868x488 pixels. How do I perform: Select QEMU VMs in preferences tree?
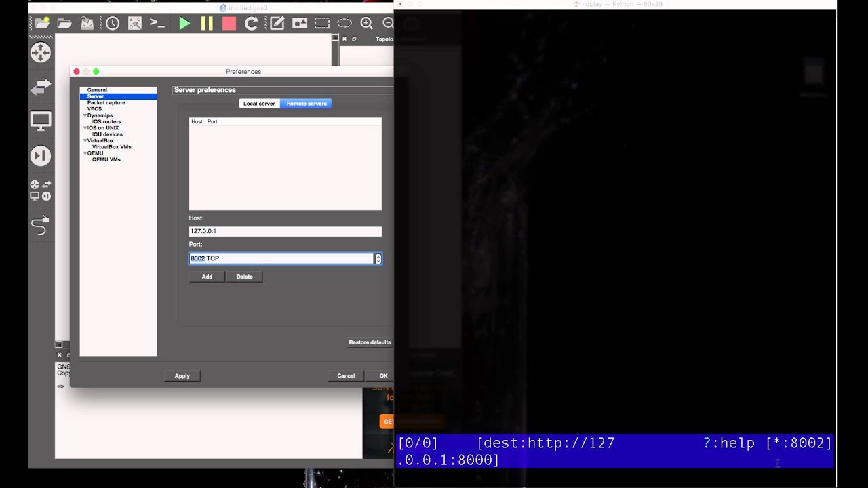106,160
